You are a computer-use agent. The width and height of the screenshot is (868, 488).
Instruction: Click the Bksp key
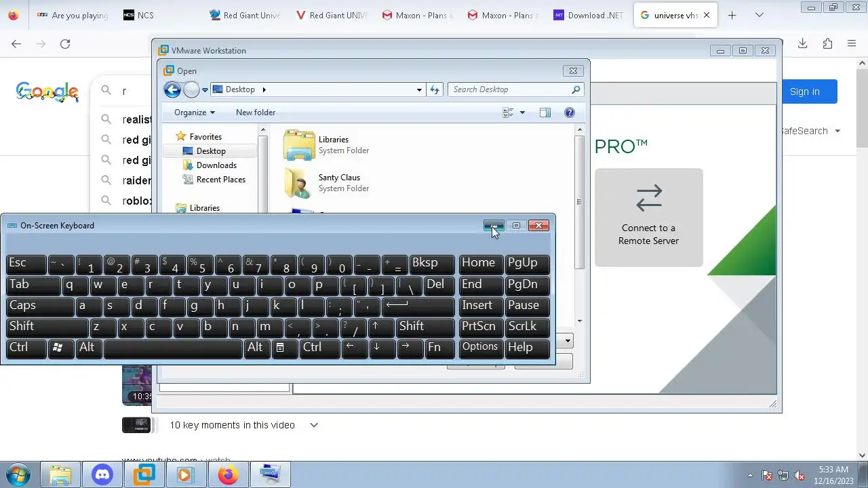coord(432,264)
